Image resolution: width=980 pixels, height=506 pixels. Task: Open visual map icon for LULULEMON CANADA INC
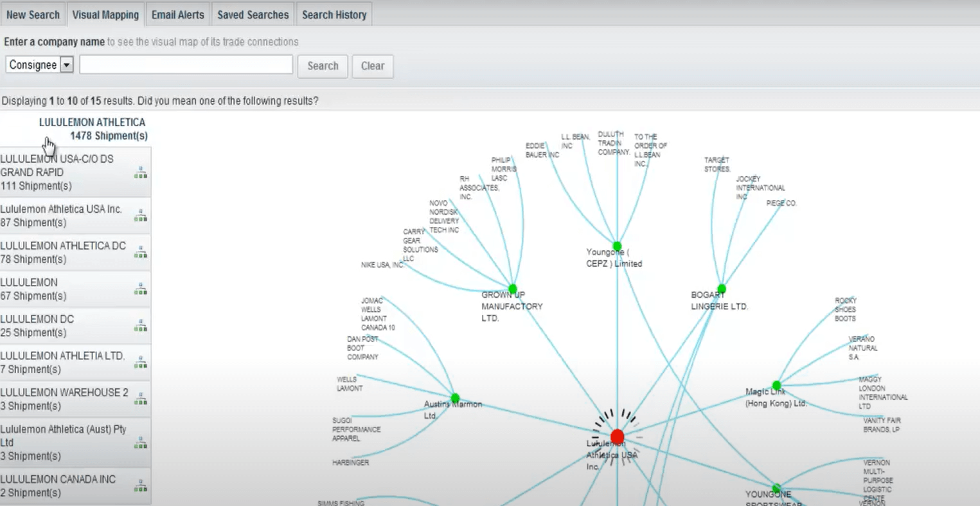pyautogui.click(x=140, y=486)
